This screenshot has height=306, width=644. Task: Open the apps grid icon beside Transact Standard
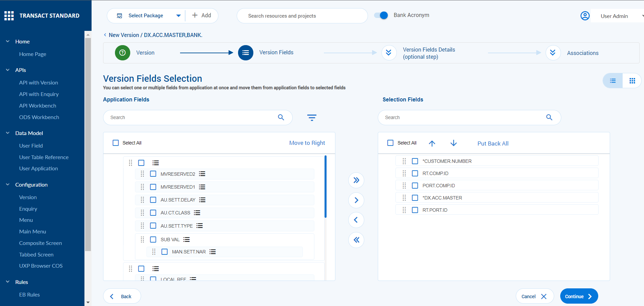point(9,16)
